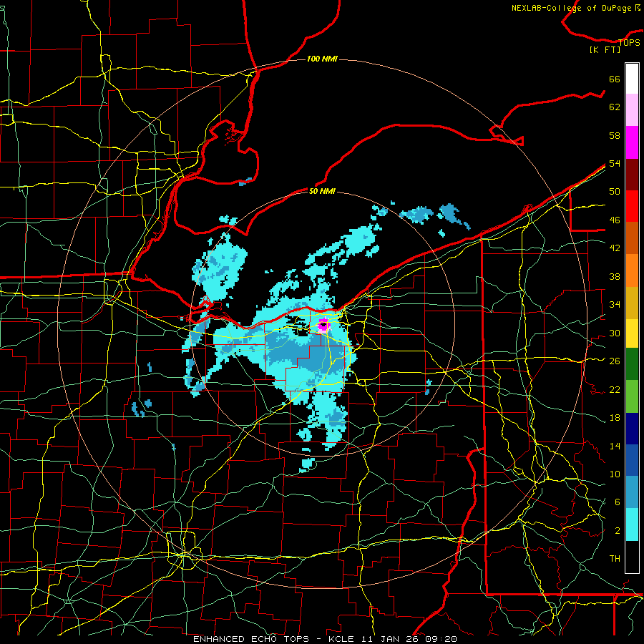This screenshot has height=644, width=644.
Task: Click the legend number '66'
Action: pyautogui.click(x=615, y=79)
